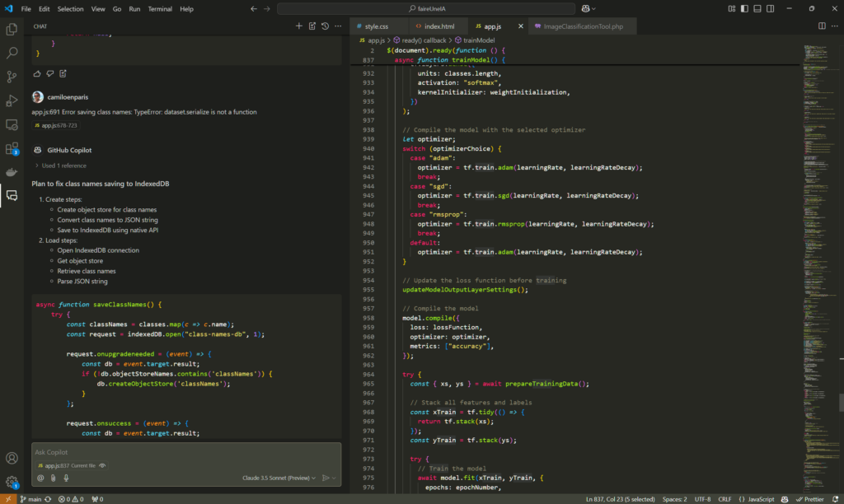Click the faireUneIA command center search

click(426, 8)
